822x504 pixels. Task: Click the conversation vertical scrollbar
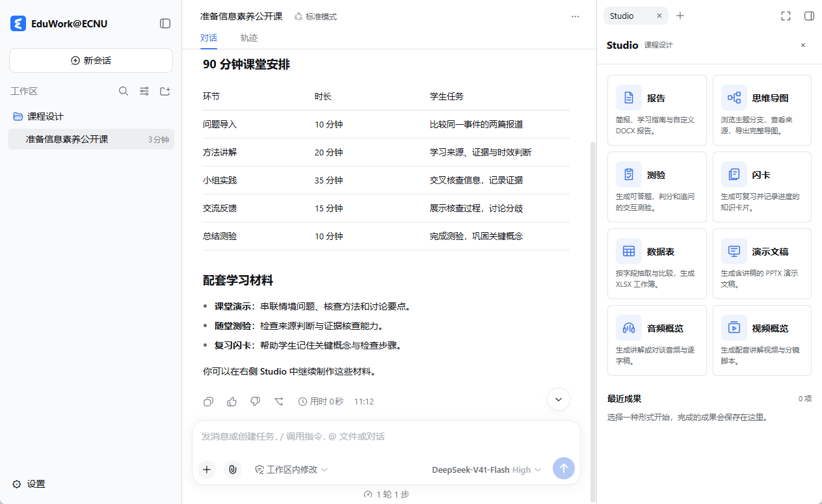tap(592, 322)
